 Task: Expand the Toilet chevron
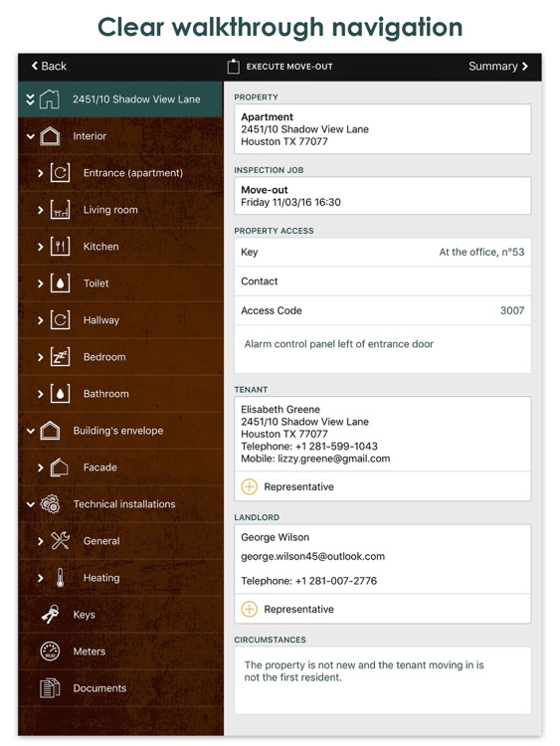(x=41, y=283)
